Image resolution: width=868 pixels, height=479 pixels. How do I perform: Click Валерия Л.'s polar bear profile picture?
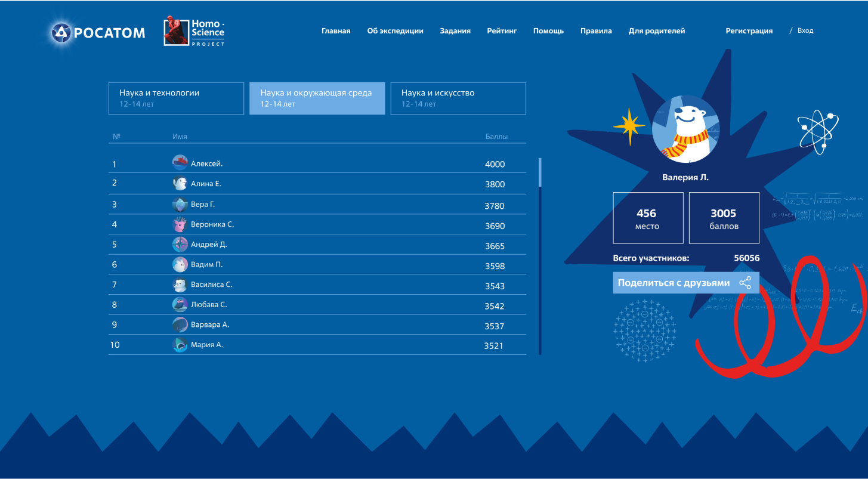pyautogui.click(x=685, y=129)
